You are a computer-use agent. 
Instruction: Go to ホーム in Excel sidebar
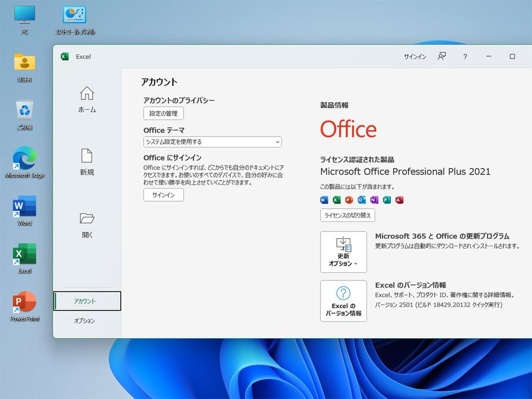[87, 99]
